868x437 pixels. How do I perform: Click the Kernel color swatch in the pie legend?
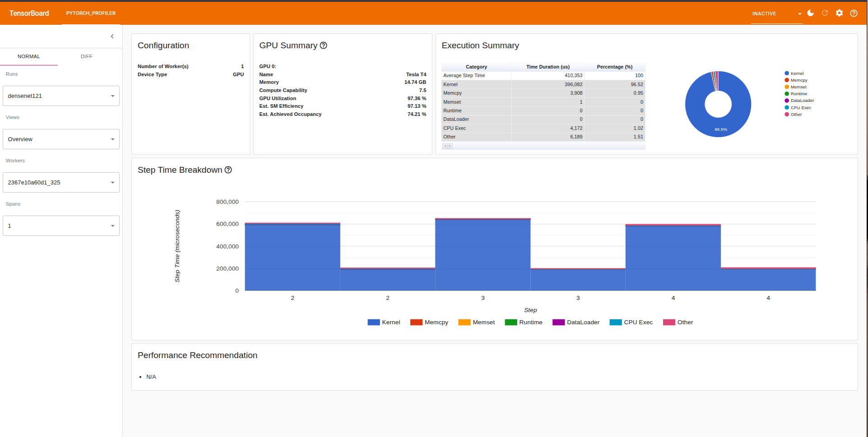click(786, 73)
